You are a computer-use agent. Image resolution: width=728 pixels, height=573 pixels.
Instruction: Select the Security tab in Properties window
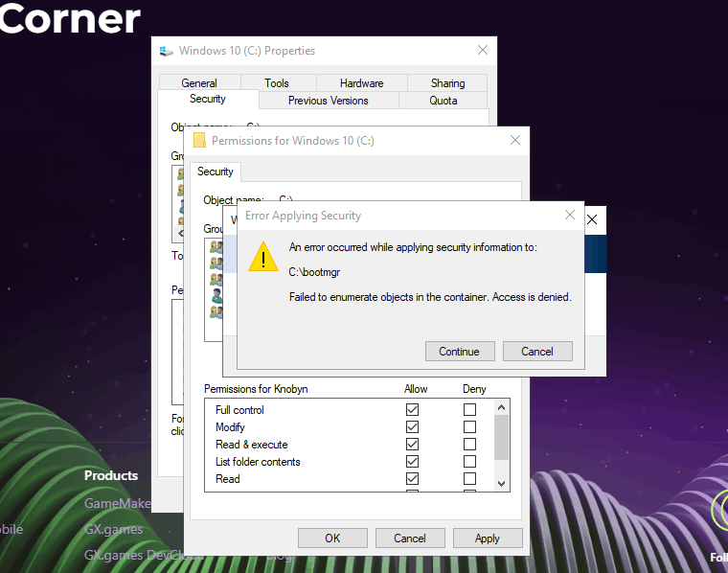click(x=208, y=99)
